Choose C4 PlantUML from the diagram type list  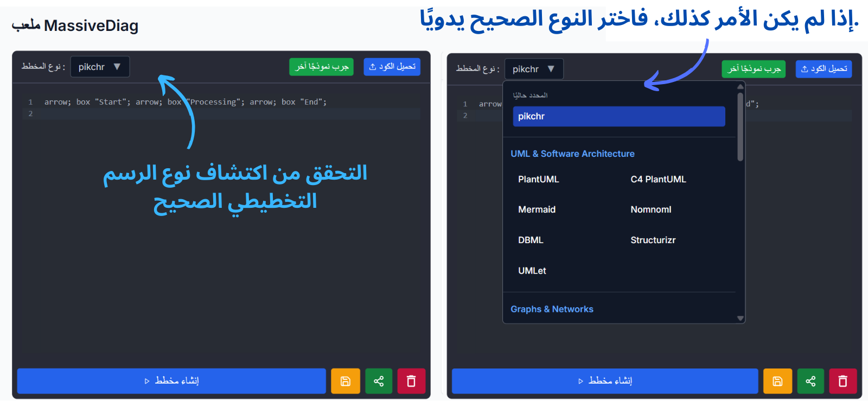pos(658,179)
